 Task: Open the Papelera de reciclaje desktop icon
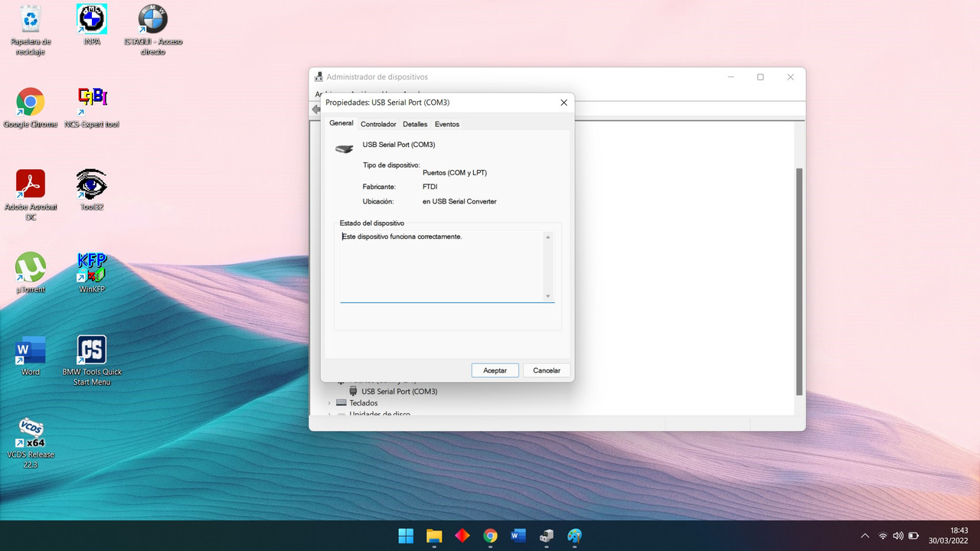(x=31, y=30)
